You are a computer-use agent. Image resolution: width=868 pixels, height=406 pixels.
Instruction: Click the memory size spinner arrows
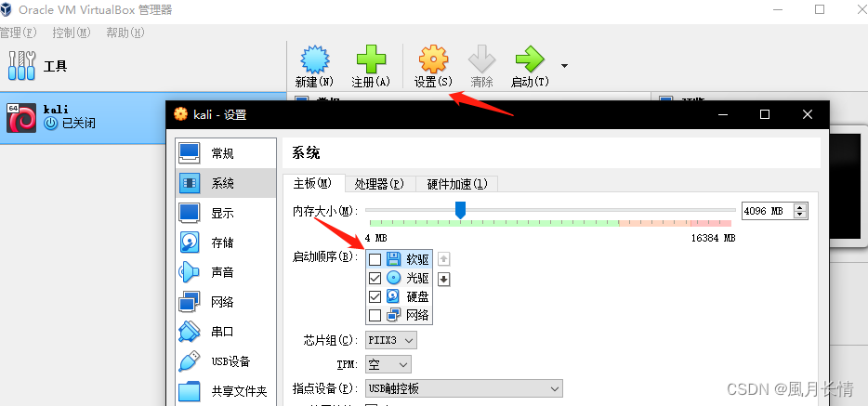[x=800, y=211]
